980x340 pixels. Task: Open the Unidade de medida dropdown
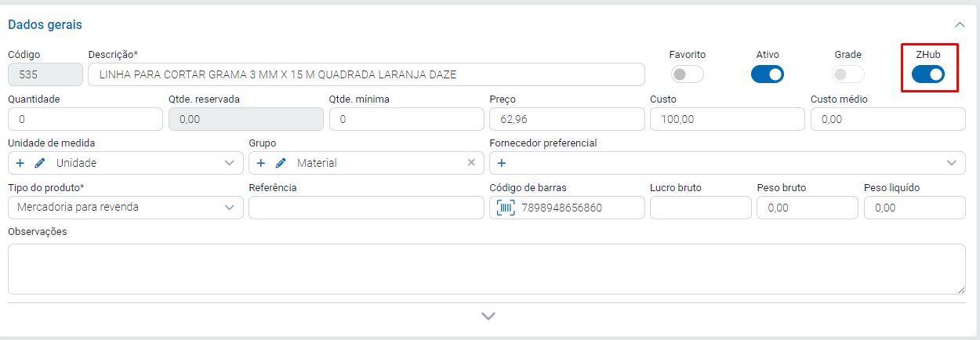229,163
